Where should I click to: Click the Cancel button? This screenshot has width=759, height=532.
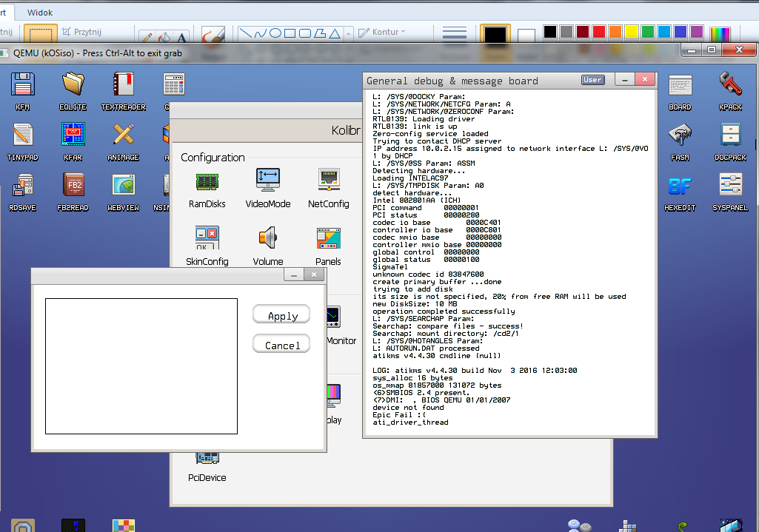click(281, 343)
